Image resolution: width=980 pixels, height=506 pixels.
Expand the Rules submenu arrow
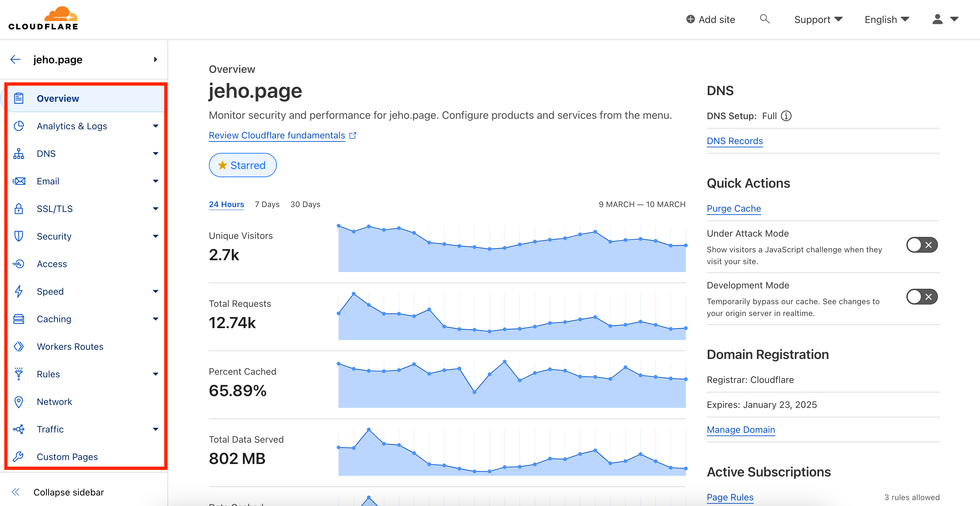tap(156, 374)
